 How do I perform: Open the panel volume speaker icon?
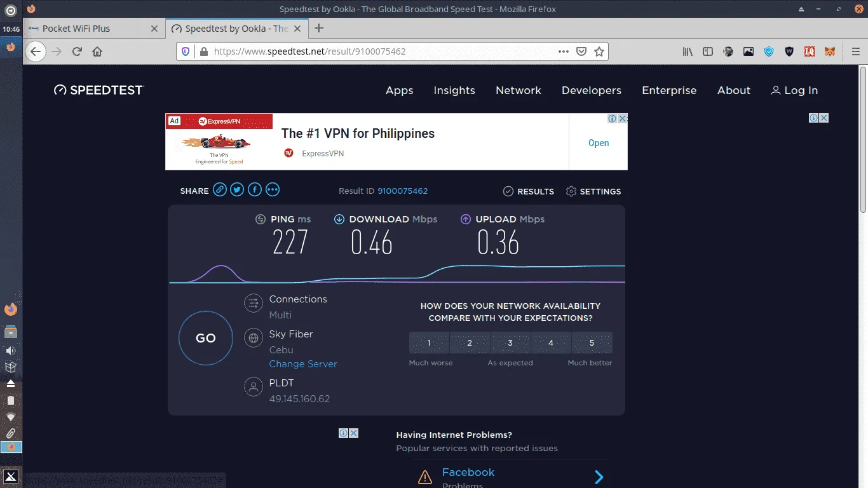coord(11,351)
